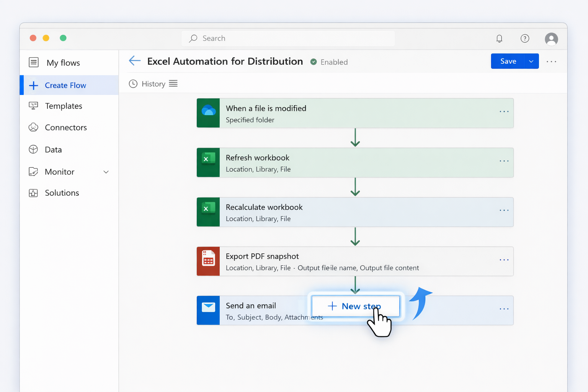Click the New step button
588x392 pixels.
click(356, 306)
